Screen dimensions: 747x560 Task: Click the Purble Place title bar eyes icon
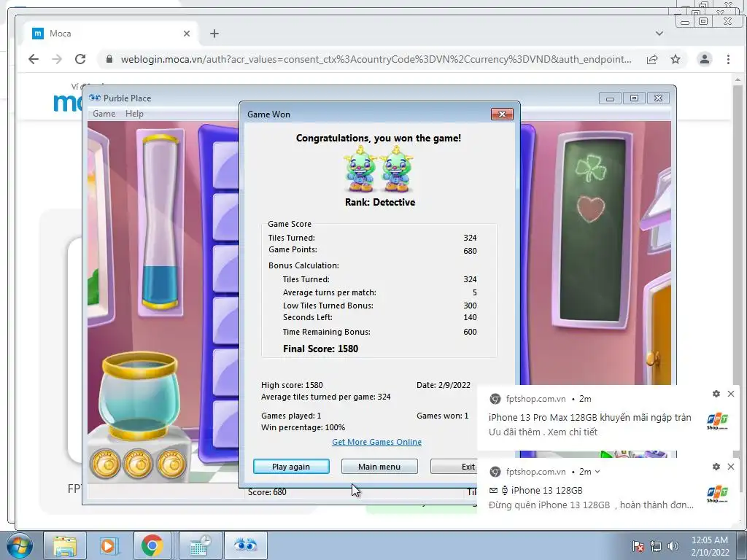[x=95, y=98]
